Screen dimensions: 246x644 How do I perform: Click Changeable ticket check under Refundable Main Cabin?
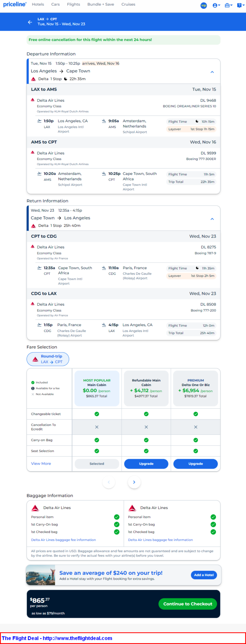(146, 414)
